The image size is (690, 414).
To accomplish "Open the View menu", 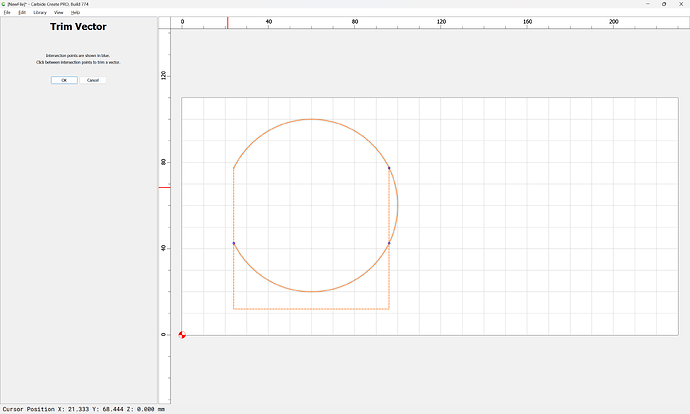I will tap(59, 12).
